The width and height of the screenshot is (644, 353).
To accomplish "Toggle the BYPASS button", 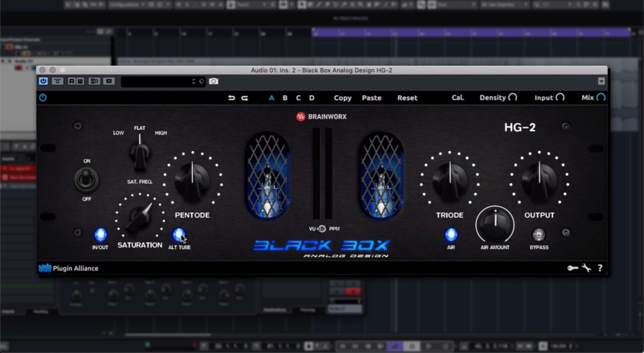I will pos(539,235).
